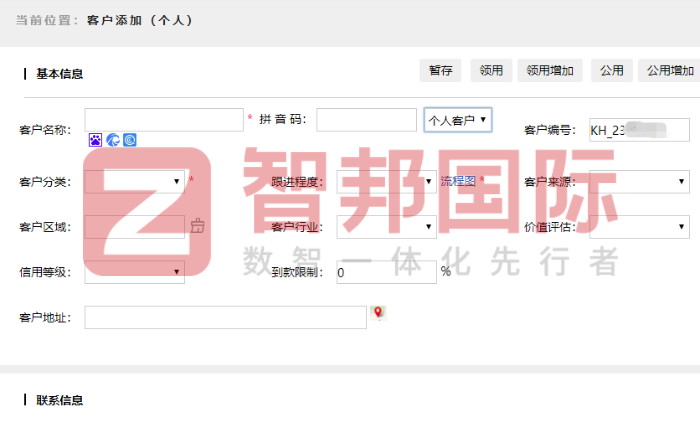This screenshot has width=700, height=423.
Task: Focus the 客户地址 input field
Action: (225, 317)
